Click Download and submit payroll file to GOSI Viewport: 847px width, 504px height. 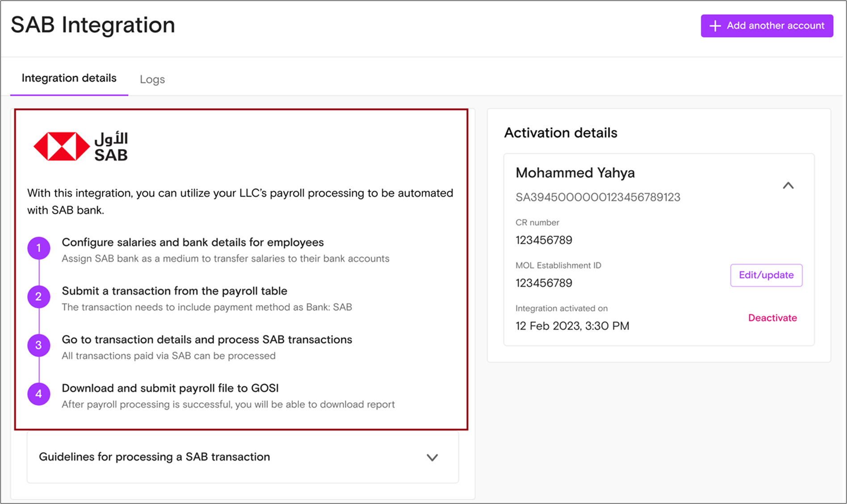(x=170, y=388)
